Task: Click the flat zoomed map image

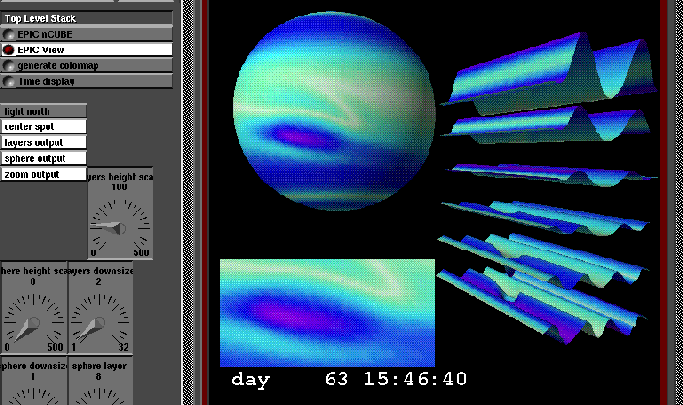Action: click(327, 312)
